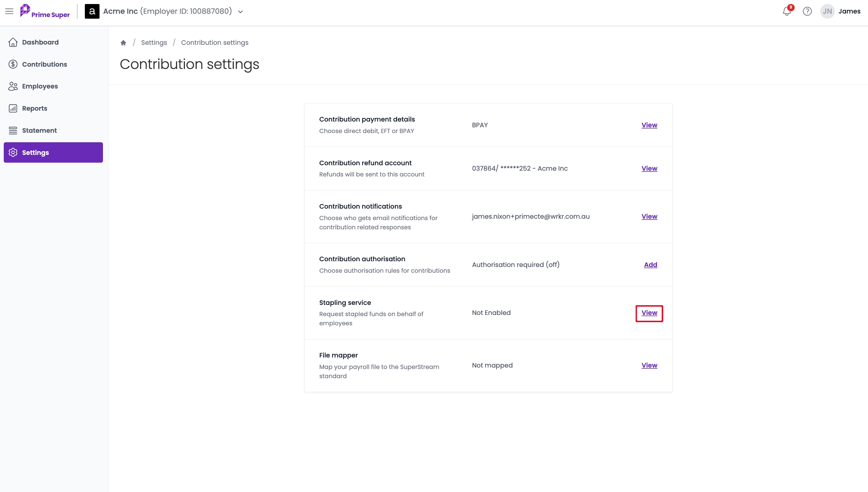
Task: View Contribution refund account
Action: point(649,168)
